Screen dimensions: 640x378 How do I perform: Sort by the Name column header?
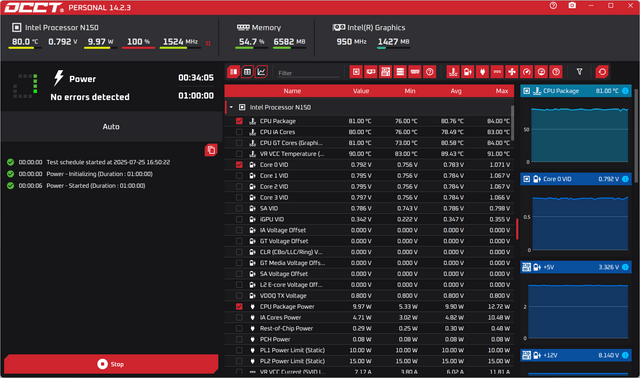(292, 91)
